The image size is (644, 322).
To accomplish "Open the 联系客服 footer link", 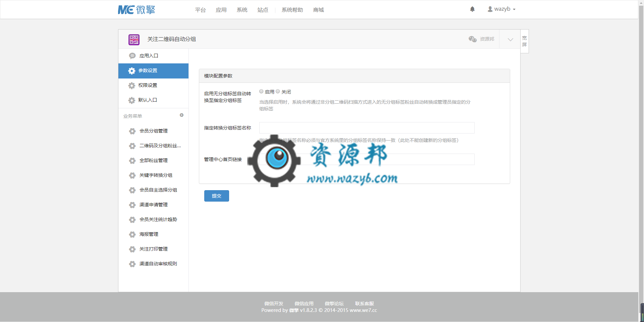I will 364,304.
